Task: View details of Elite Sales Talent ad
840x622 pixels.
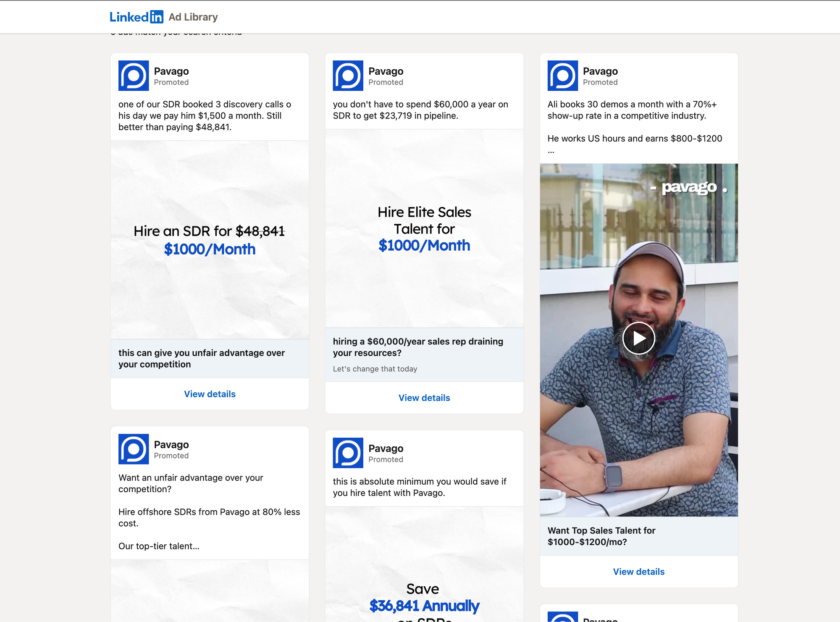Action: click(424, 398)
